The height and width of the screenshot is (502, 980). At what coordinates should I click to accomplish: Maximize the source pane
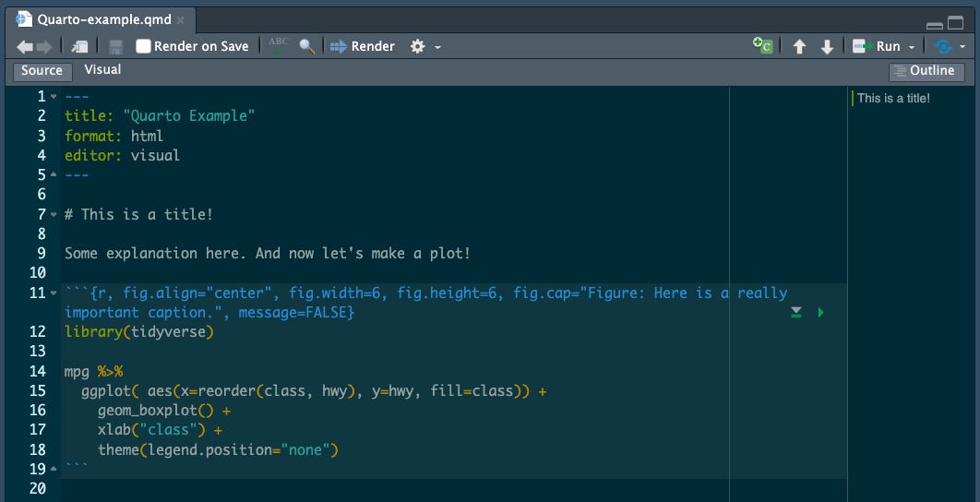[x=956, y=23]
